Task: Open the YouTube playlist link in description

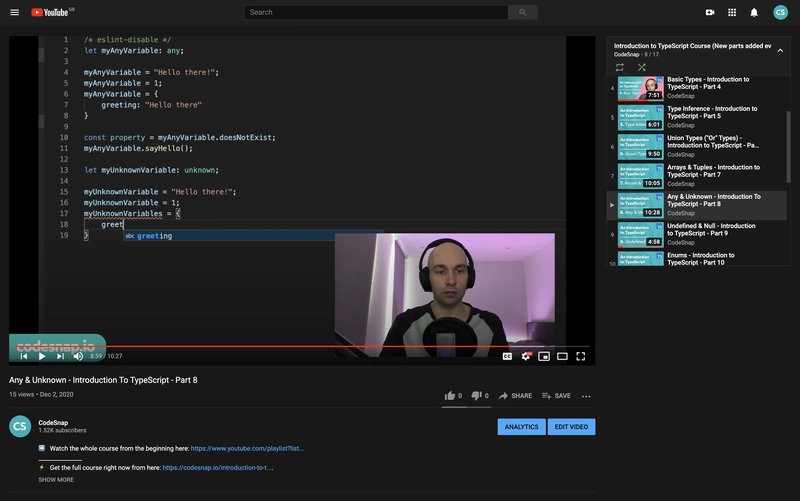Action: 247,448
